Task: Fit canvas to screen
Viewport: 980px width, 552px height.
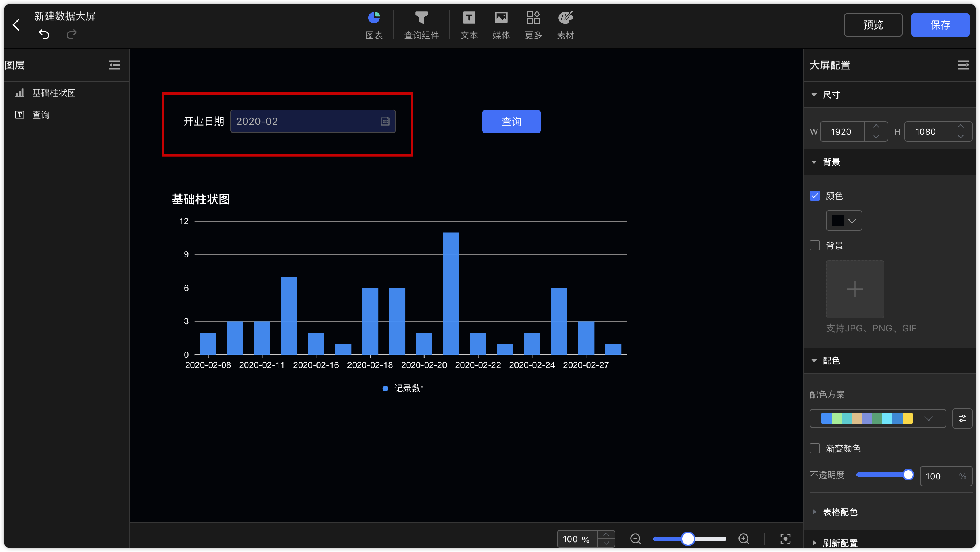Action: 786,539
